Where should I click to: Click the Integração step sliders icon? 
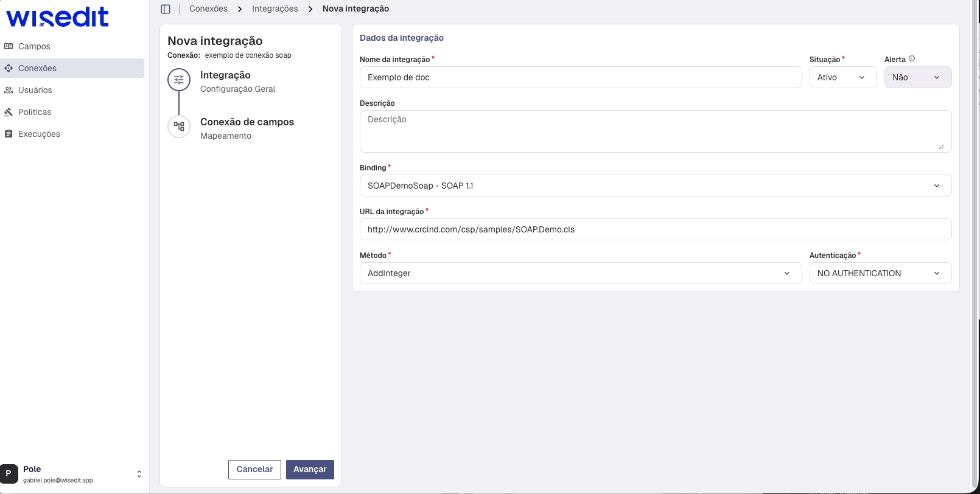pos(179,80)
